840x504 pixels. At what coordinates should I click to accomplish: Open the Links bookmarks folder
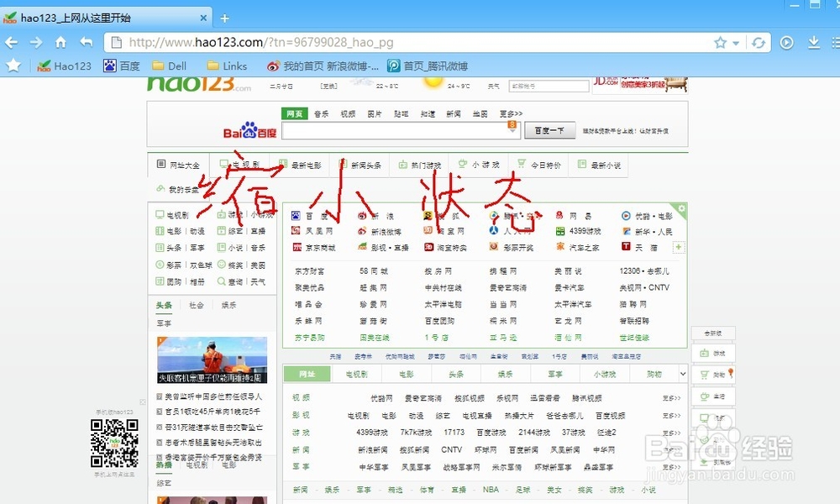click(x=227, y=66)
